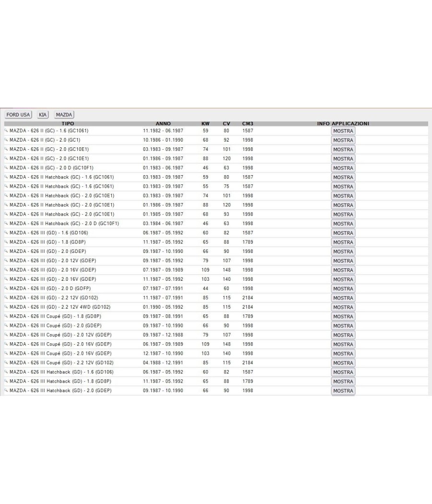Click the CV column header

click(x=227, y=123)
